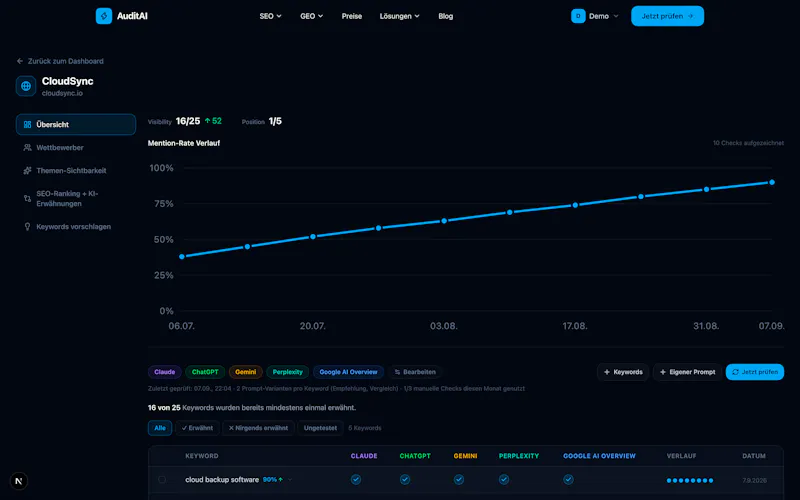Image resolution: width=800 pixels, height=500 pixels.
Task: Click the 10 Checks aufgezeichnet label
Action: click(x=748, y=143)
